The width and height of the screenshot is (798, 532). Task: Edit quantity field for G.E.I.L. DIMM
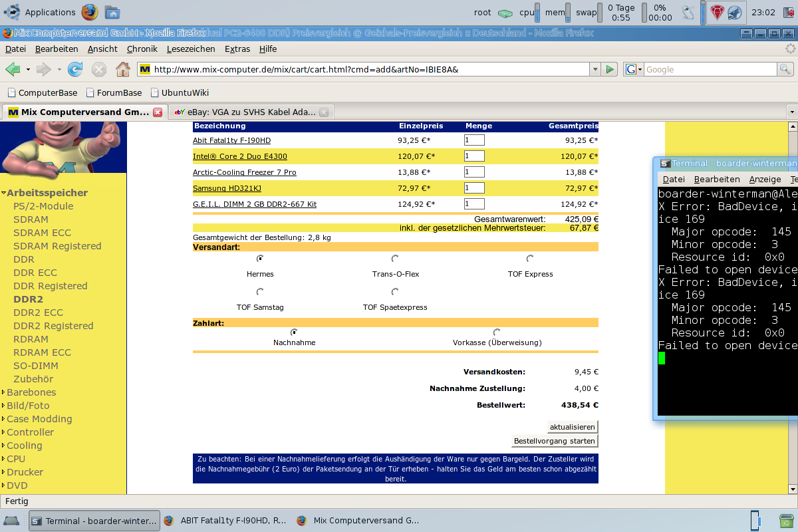point(474,203)
